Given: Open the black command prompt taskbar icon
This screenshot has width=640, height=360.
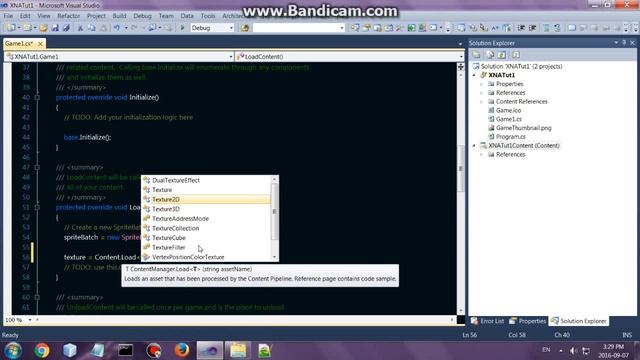Looking at the screenshot, I should 125,350.
